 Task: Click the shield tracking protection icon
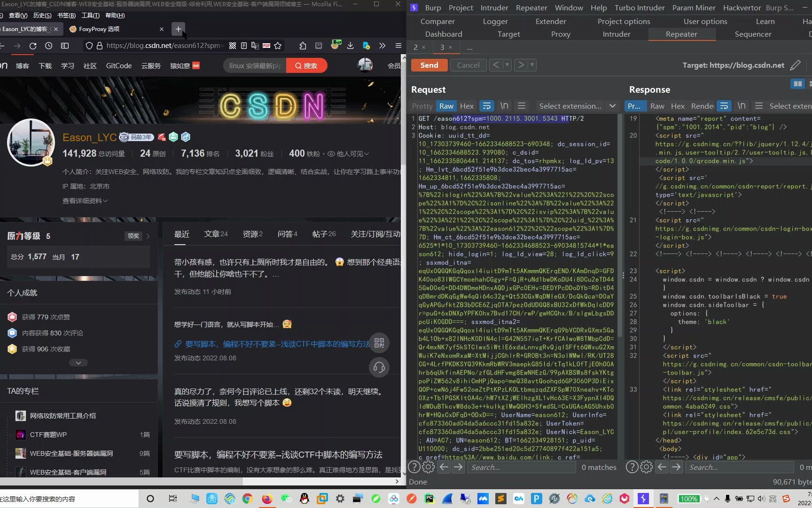point(89,46)
